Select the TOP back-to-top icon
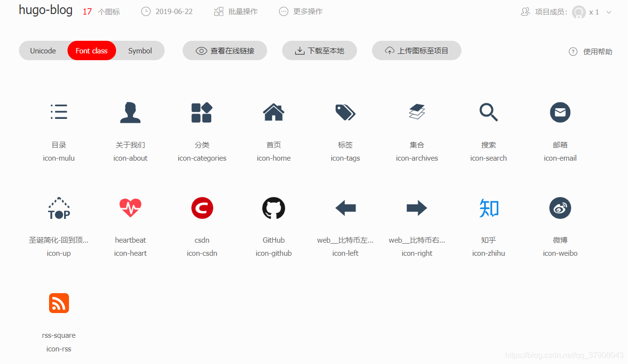 (59, 208)
